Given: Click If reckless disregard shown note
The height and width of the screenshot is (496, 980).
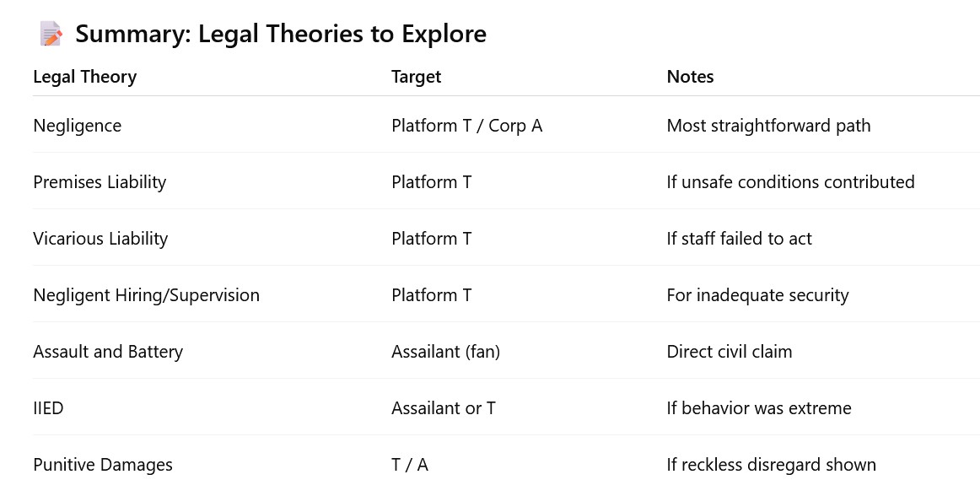Looking at the screenshot, I should click(x=771, y=465).
